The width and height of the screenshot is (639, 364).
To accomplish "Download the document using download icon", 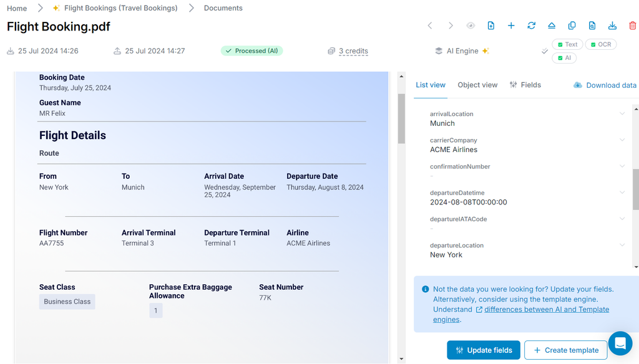I will tap(612, 26).
